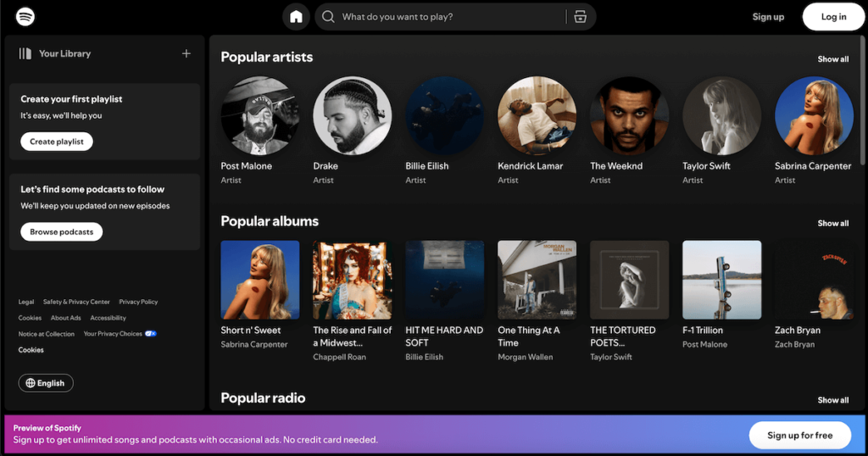The height and width of the screenshot is (456, 868).
Task: Click the Create playlist button
Action: point(57,142)
